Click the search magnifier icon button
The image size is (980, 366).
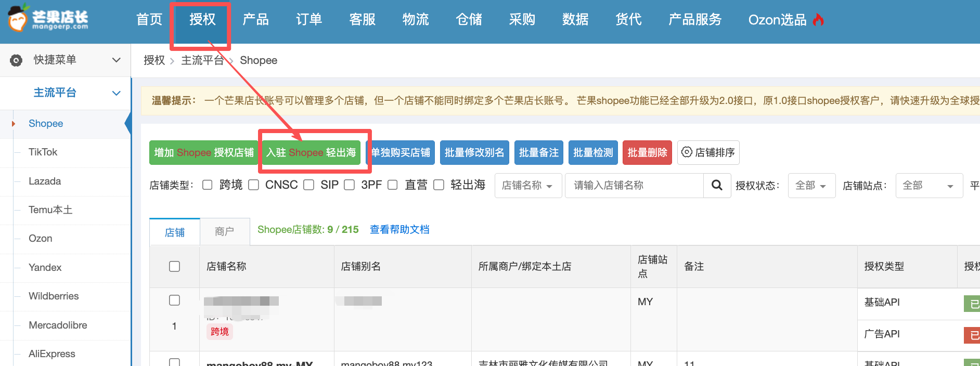click(716, 186)
